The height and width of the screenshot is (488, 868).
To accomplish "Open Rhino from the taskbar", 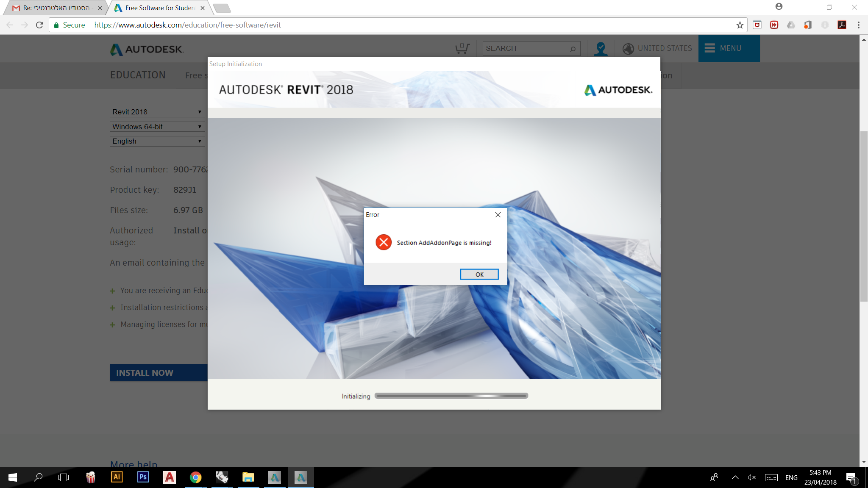I will tap(222, 477).
